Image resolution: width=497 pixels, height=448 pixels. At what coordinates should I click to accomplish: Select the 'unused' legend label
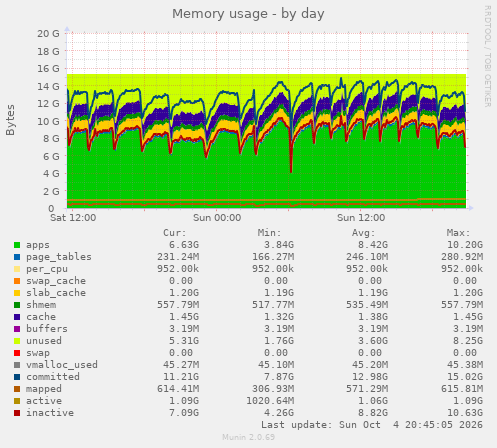click(x=44, y=341)
